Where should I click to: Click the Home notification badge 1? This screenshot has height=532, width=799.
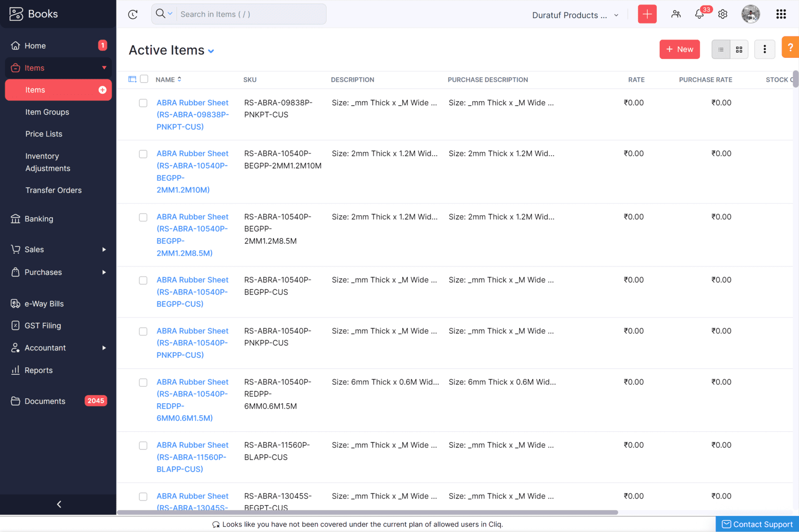tap(102, 45)
